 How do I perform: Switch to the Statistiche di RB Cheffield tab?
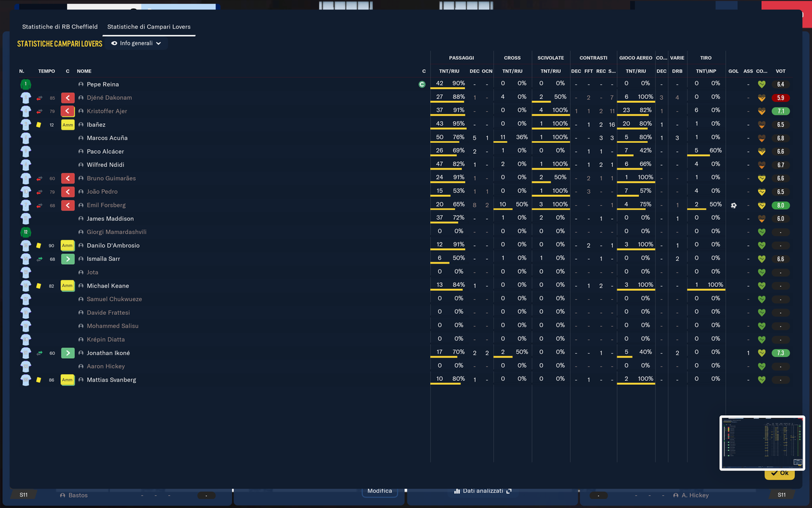(60, 27)
